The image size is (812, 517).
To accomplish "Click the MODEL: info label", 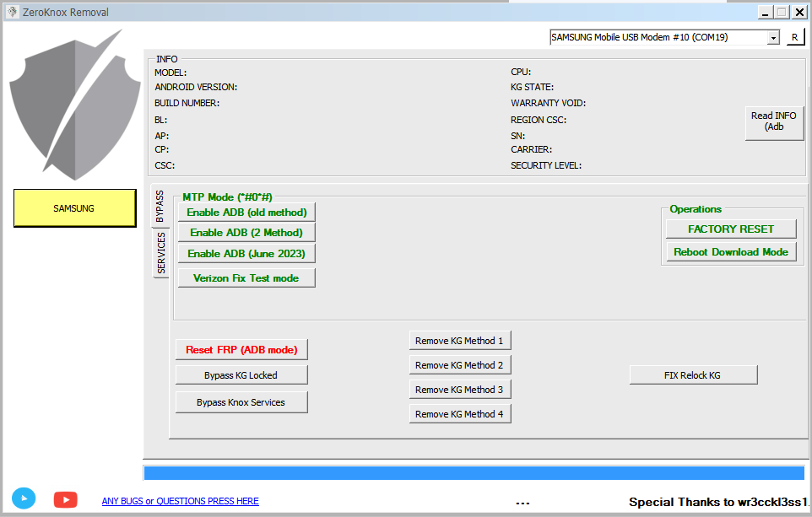I will tap(171, 73).
